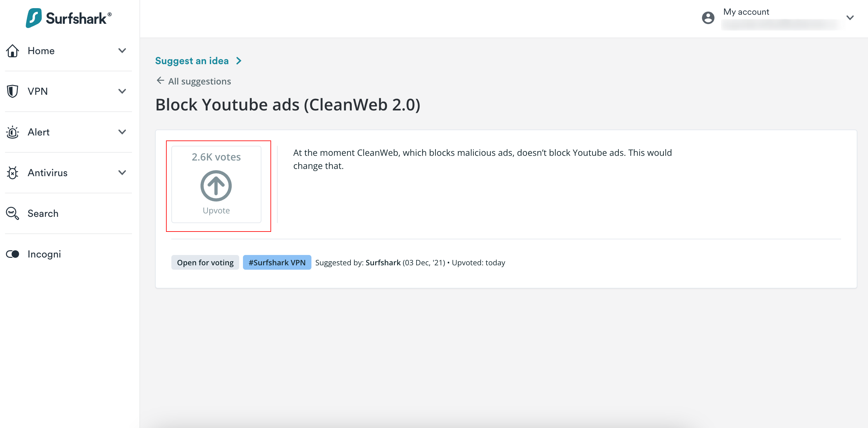Click the Open for voting tag

click(x=205, y=262)
